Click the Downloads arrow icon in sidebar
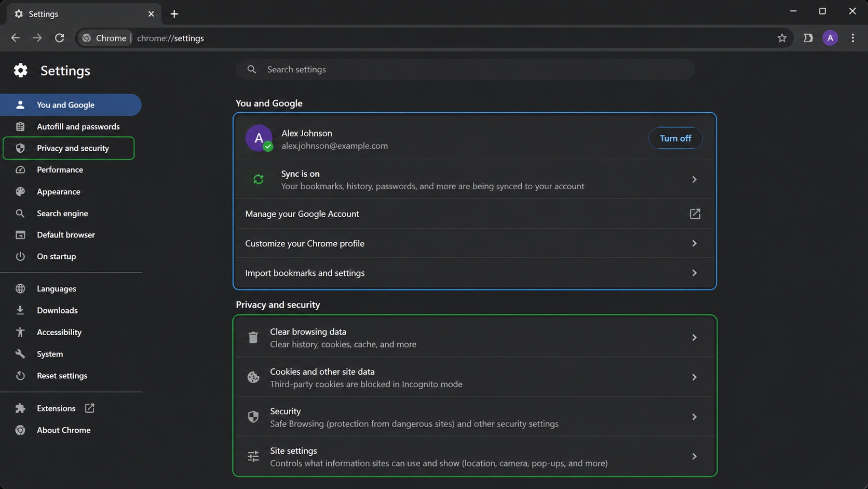Viewport: 868px width, 489px height. tap(20, 310)
